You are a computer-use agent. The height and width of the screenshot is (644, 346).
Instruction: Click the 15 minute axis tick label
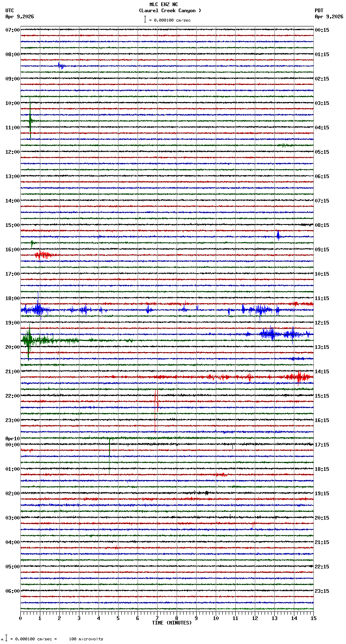(x=313, y=618)
